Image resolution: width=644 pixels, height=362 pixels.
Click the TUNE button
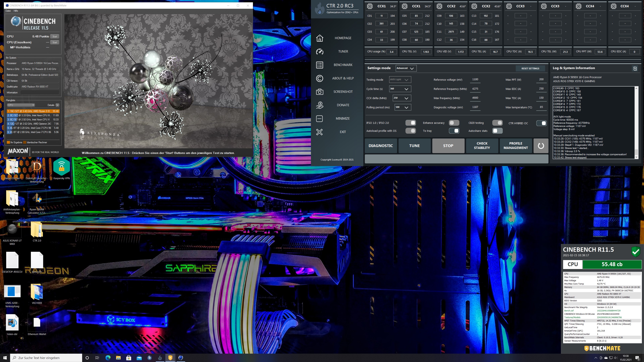[415, 146]
